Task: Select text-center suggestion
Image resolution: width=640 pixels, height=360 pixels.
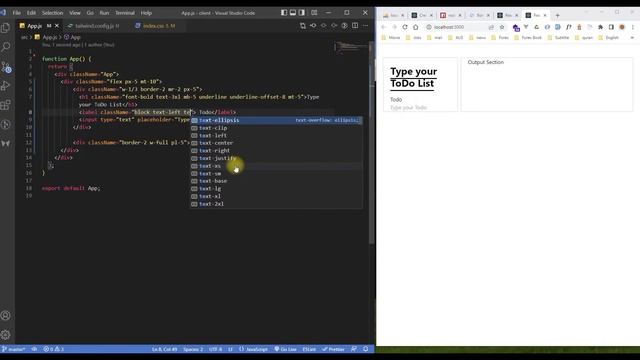Action: tap(276, 143)
